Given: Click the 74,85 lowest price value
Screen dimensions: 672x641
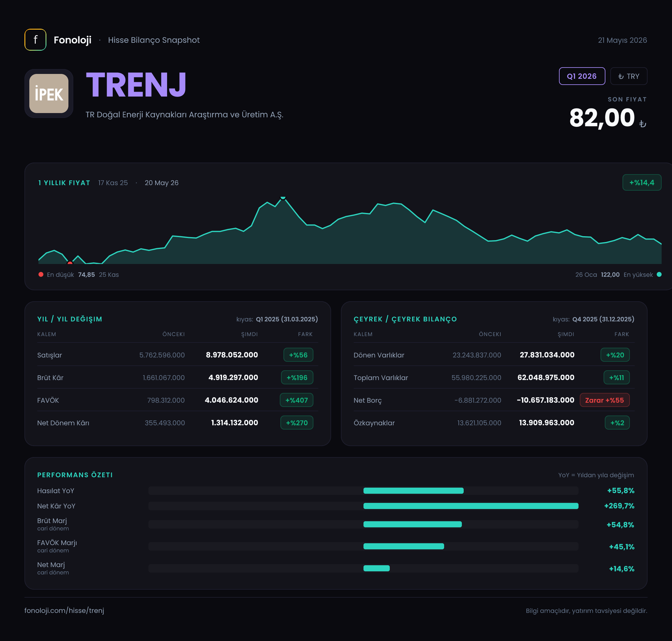Looking at the screenshot, I should coord(86,274).
